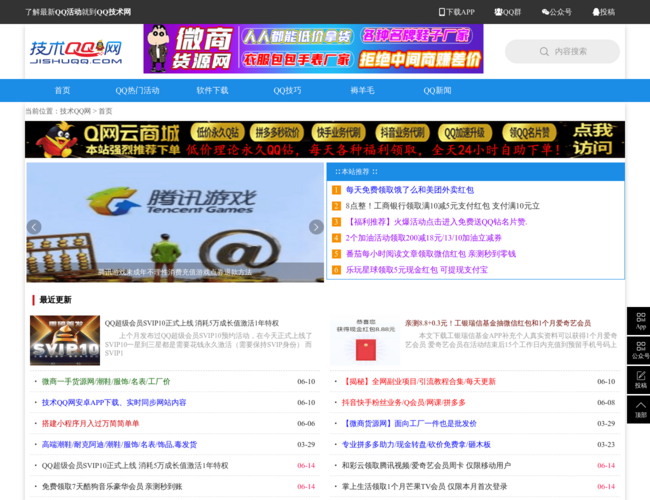650x500 pixels.
Task: Click 低价永久Q钻 button in banner
Action: pyautogui.click(x=218, y=133)
